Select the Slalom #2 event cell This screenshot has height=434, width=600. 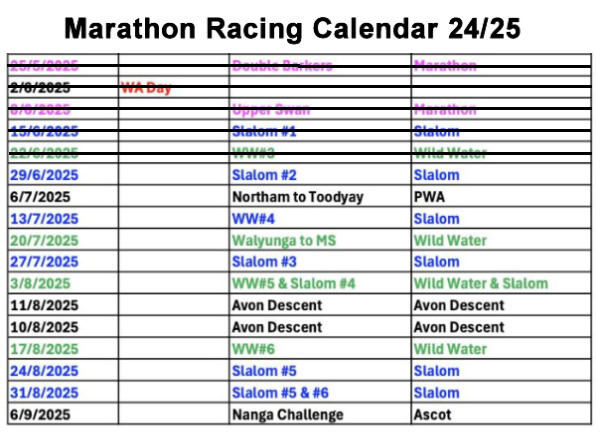tap(265, 175)
